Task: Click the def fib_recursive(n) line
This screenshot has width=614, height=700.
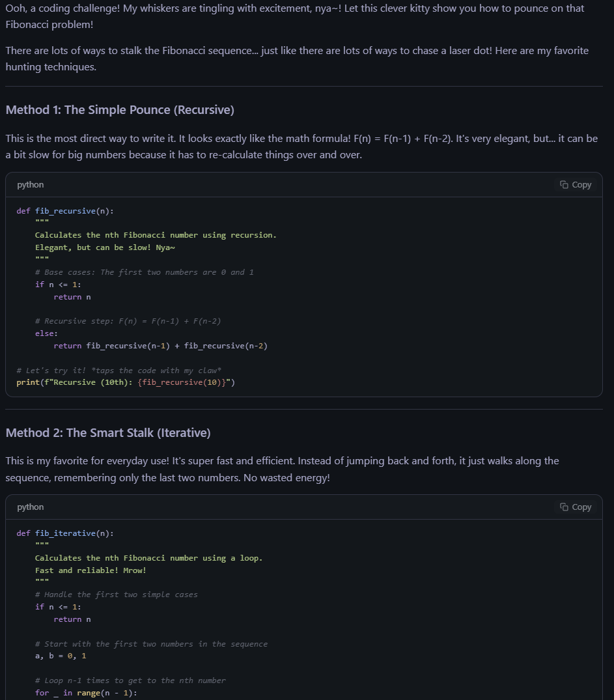Action: pos(65,211)
